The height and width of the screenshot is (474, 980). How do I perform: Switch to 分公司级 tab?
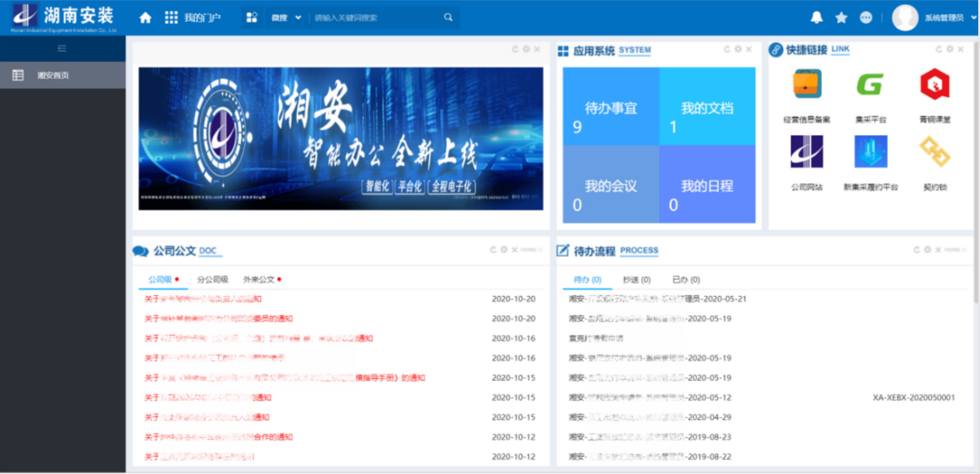[212, 279]
